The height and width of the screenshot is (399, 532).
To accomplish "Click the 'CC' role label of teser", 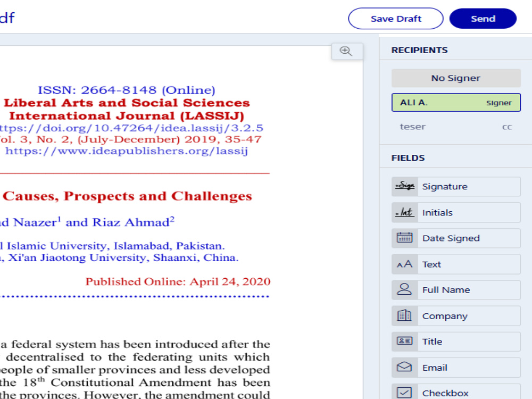I will point(507,127).
